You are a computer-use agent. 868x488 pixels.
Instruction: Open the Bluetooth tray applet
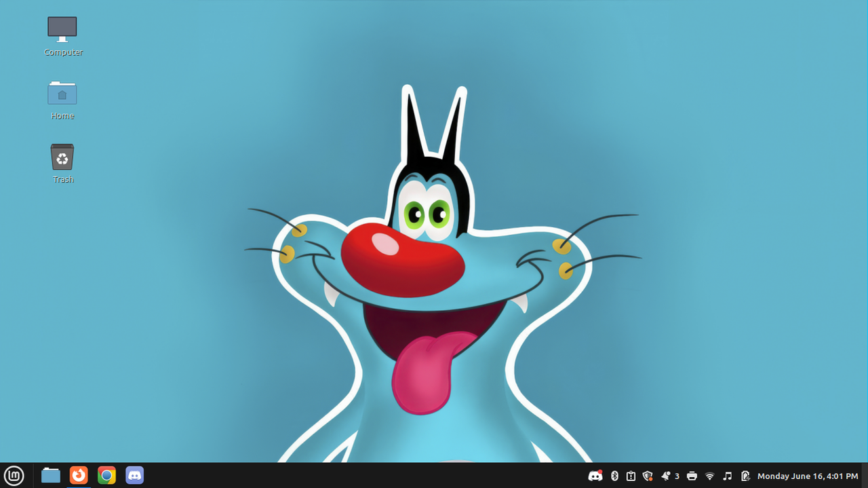coord(614,476)
